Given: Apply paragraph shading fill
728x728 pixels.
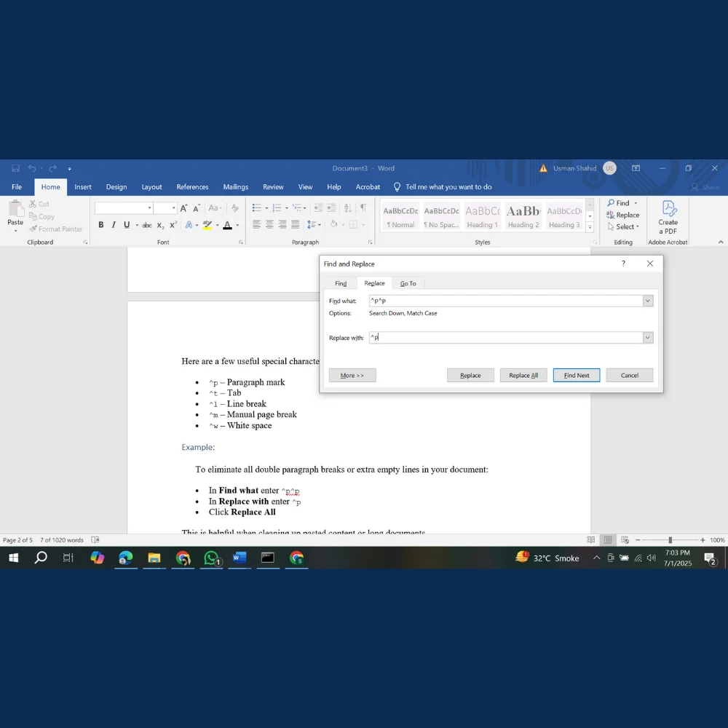Looking at the screenshot, I should [334, 225].
